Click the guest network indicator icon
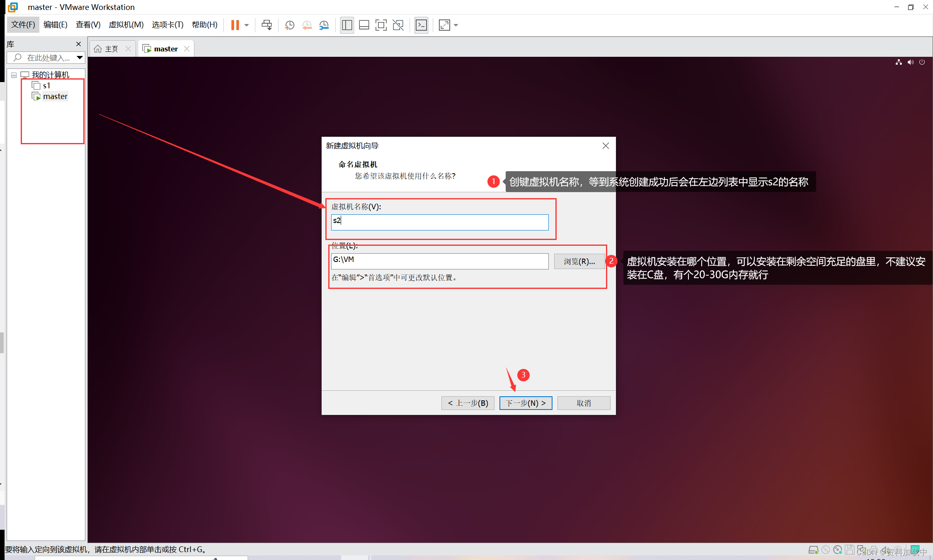Screen dimensions: 933x560 click(899, 62)
